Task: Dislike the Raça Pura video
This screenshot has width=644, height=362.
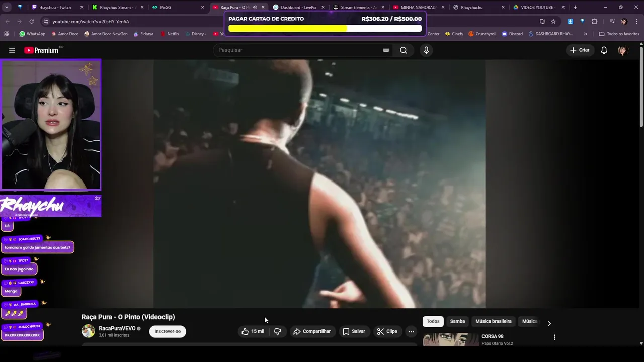Action: pyautogui.click(x=277, y=331)
